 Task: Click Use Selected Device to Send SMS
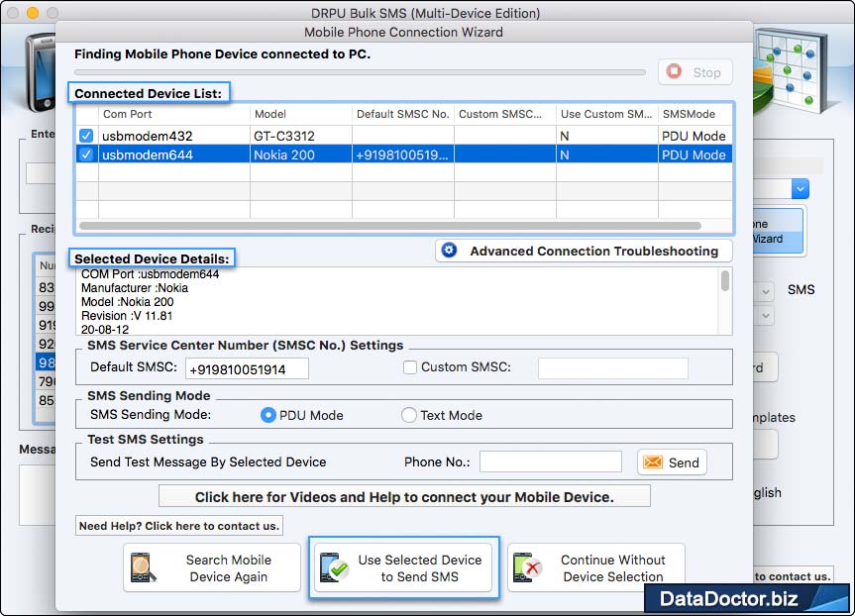point(403,568)
